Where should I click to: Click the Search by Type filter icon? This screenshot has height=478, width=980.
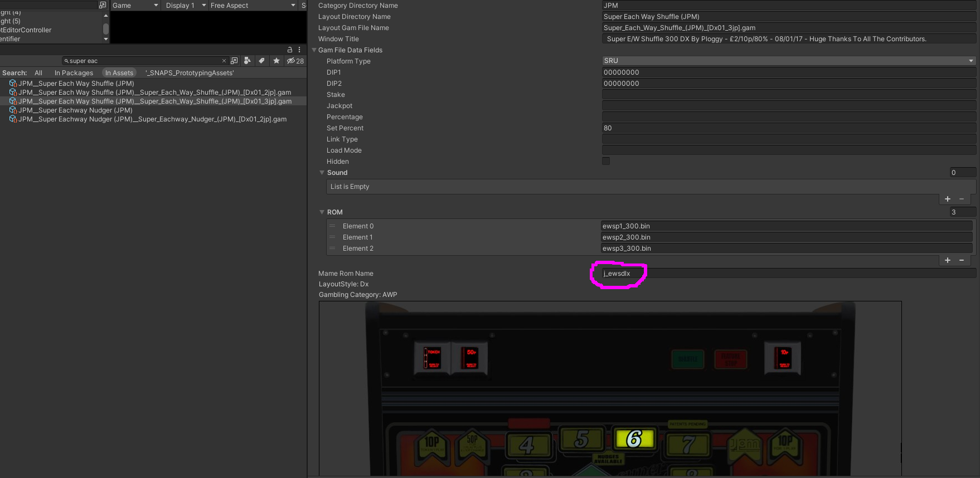click(248, 61)
